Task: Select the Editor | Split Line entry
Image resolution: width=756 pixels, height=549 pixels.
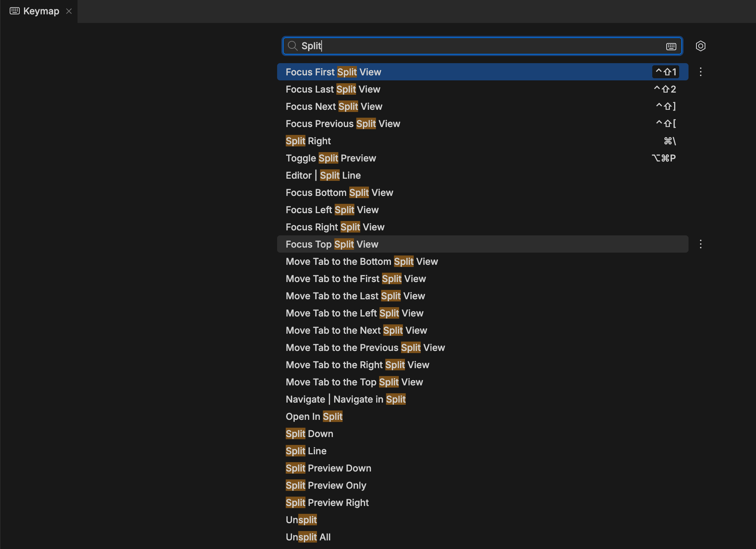Action: [323, 175]
